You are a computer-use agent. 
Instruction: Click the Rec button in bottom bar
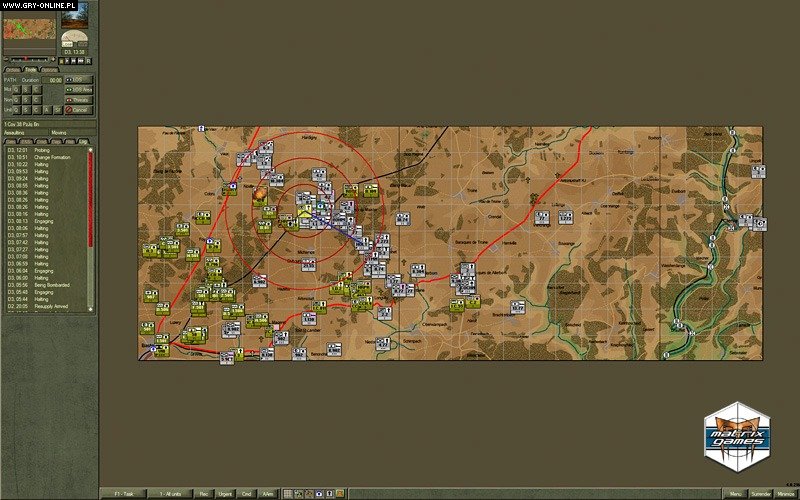point(204,494)
